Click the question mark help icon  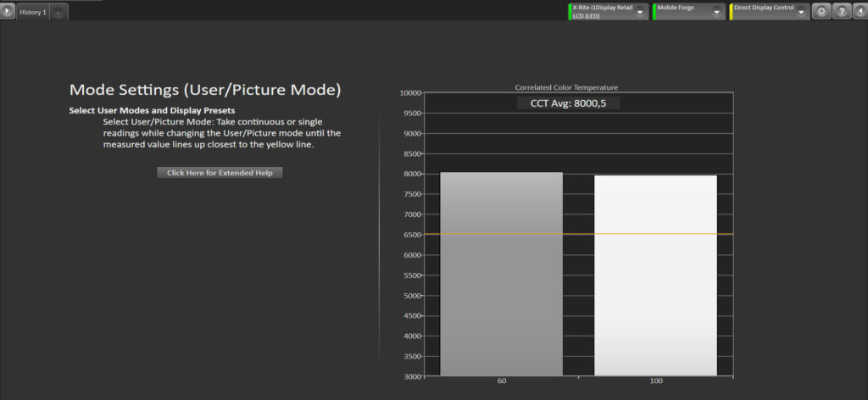pos(841,12)
